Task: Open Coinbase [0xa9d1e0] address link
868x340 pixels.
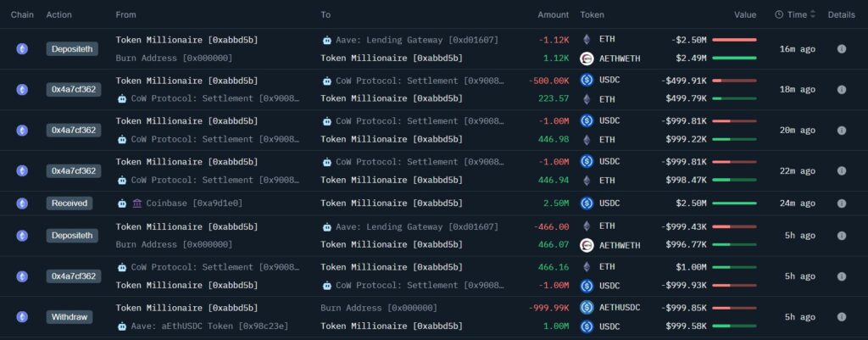Action: click(x=194, y=203)
